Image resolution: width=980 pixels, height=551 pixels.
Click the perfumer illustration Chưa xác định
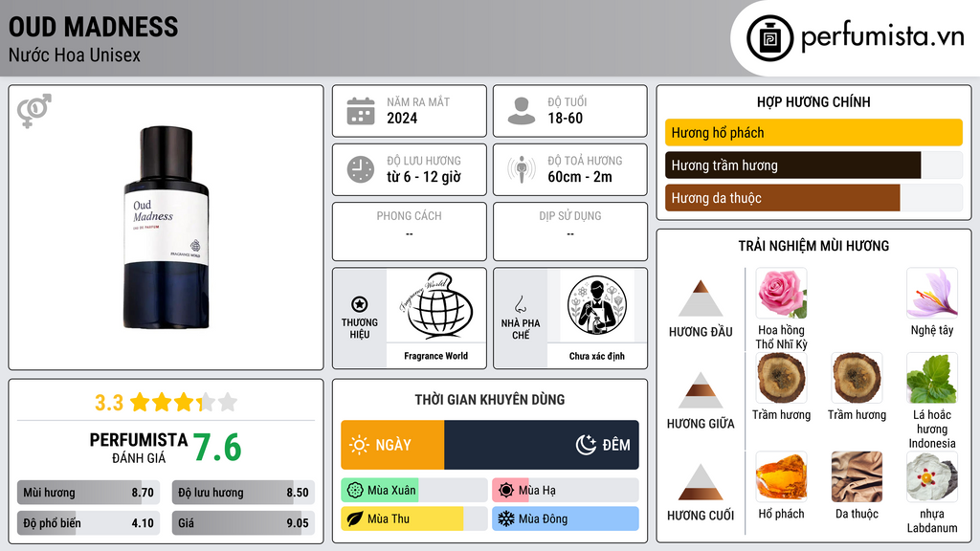click(x=597, y=305)
